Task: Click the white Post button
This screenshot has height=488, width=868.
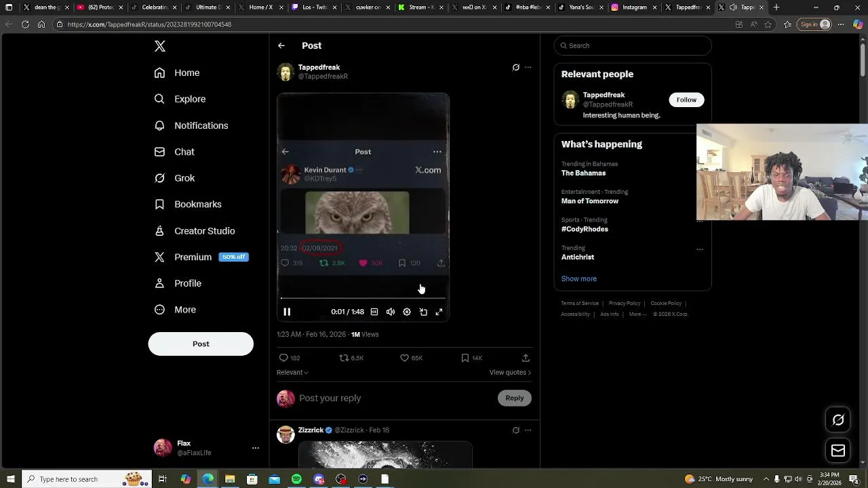Action: 201,344
